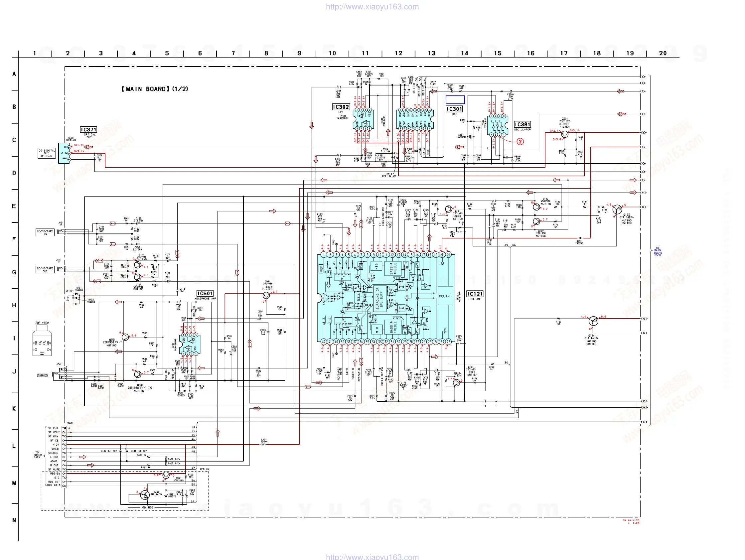745x560 pixels.
Task: Click the IC302 LPF op-amp chip symbol
Action: [363, 119]
